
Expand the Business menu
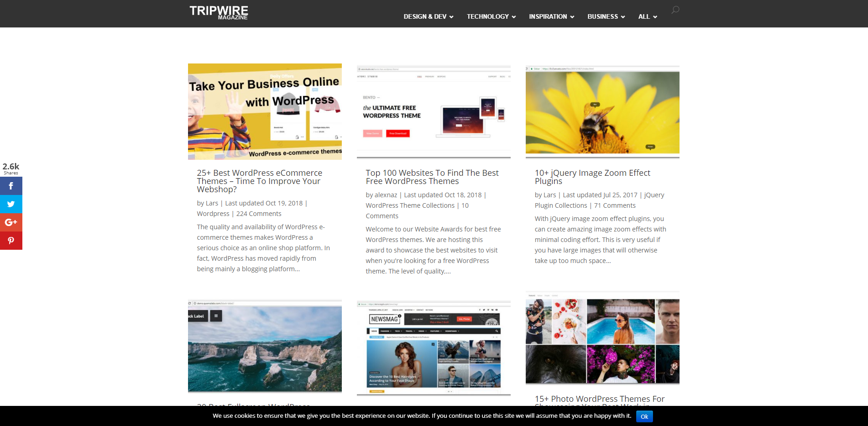click(606, 16)
